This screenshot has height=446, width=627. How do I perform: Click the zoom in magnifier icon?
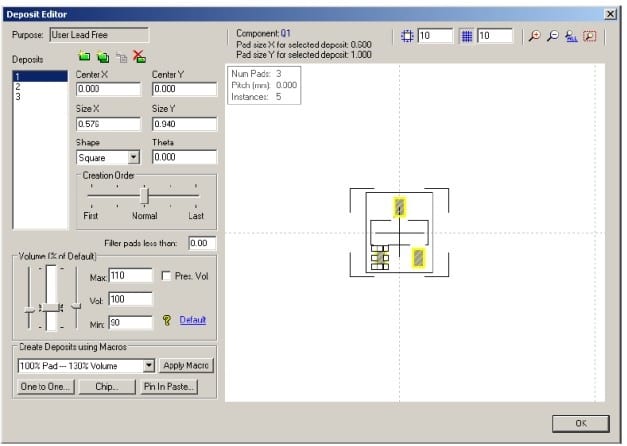pyautogui.click(x=535, y=36)
